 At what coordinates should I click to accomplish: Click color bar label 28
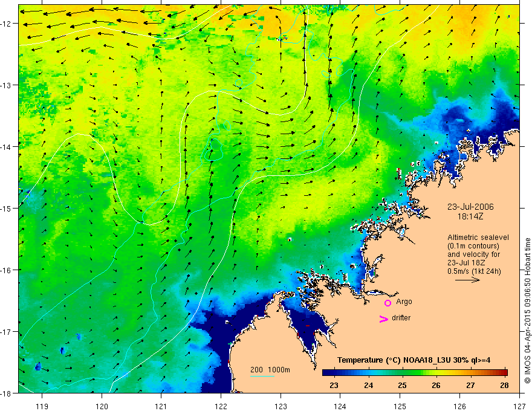click(x=504, y=385)
